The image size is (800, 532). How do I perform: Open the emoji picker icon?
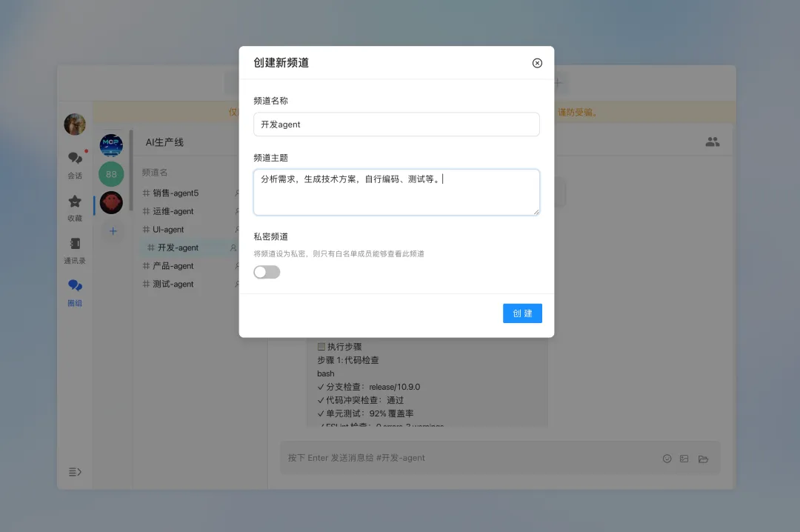tap(667, 459)
